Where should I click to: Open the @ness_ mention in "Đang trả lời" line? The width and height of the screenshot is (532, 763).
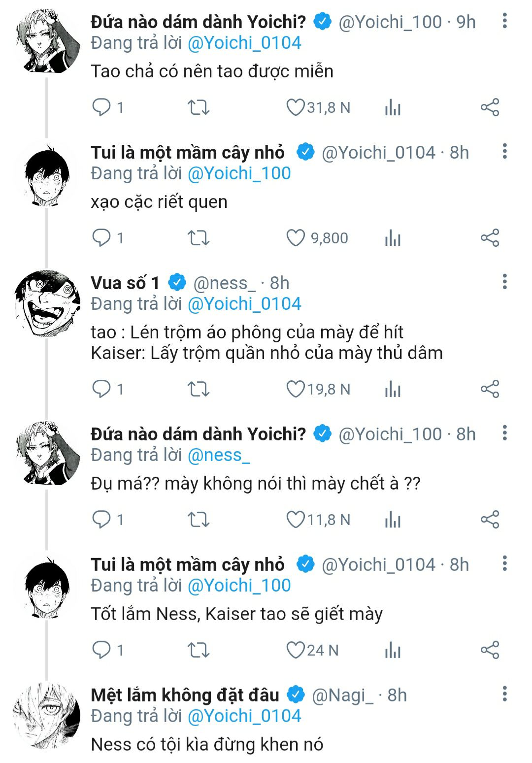(219, 456)
